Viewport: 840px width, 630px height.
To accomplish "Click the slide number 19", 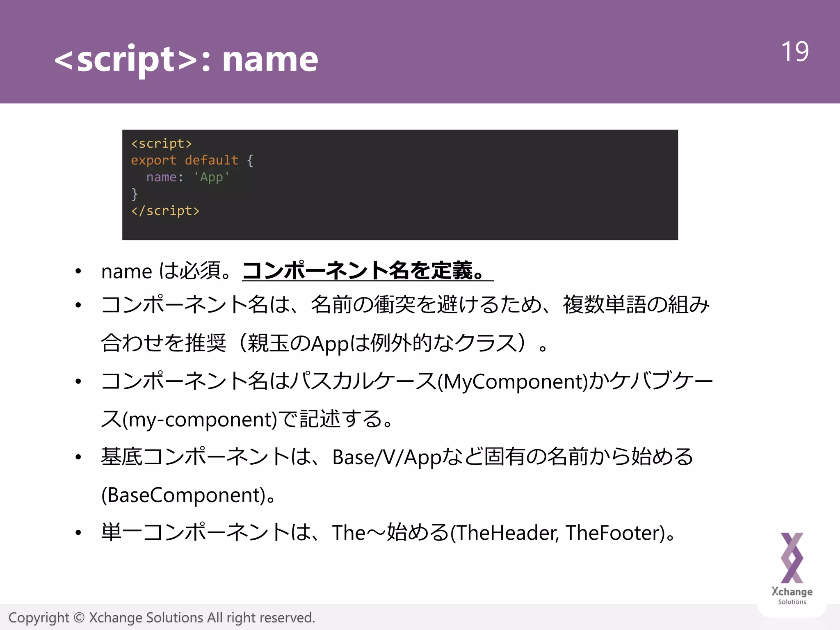I will click(x=795, y=52).
